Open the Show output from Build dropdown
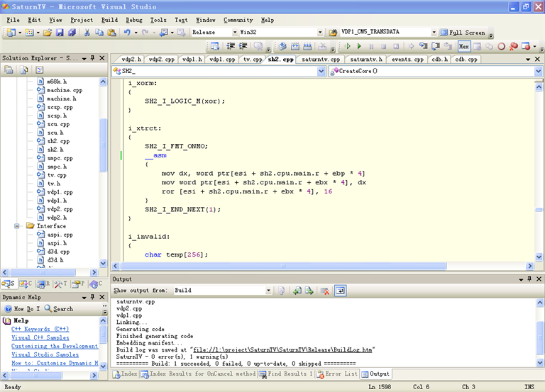This screenshot has width=545, height=392. tap(268, 290)
